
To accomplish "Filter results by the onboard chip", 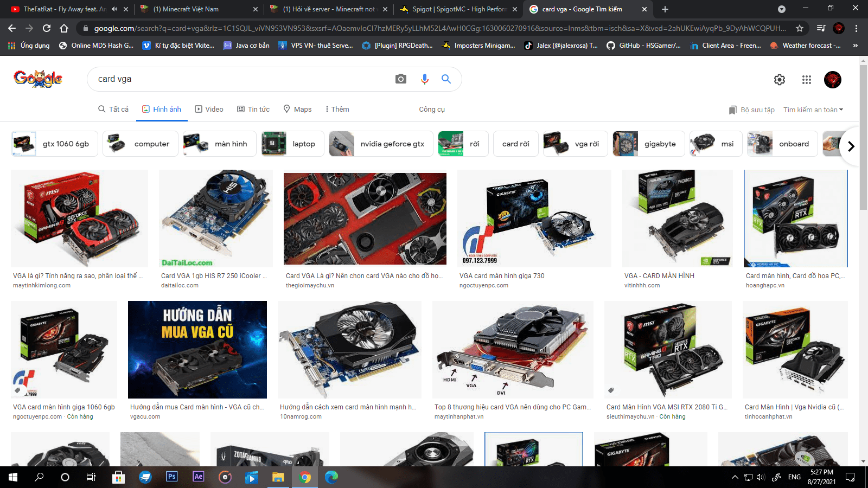I will (x=782, y=144).
